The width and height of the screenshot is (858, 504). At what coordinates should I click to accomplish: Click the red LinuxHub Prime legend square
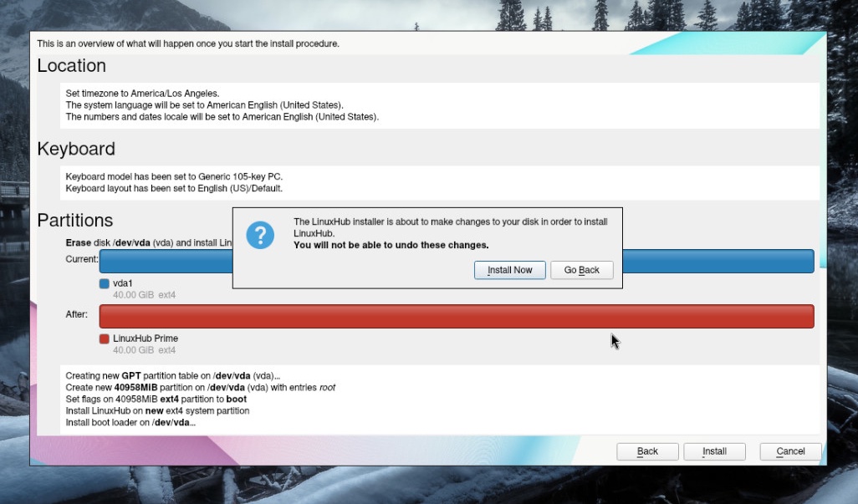[x=105, y=339]
